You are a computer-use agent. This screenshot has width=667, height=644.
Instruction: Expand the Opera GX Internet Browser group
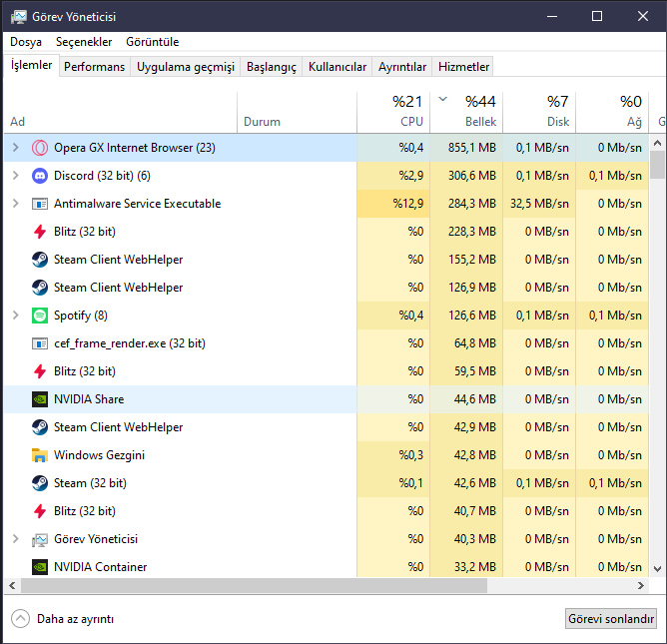pyautogui.click(x=16, y=148)
